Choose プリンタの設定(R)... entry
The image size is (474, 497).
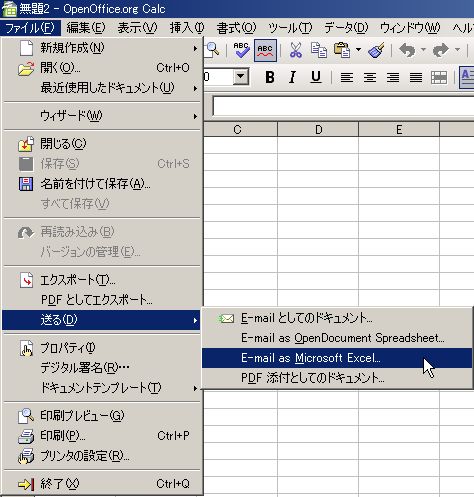pos(101,456)
